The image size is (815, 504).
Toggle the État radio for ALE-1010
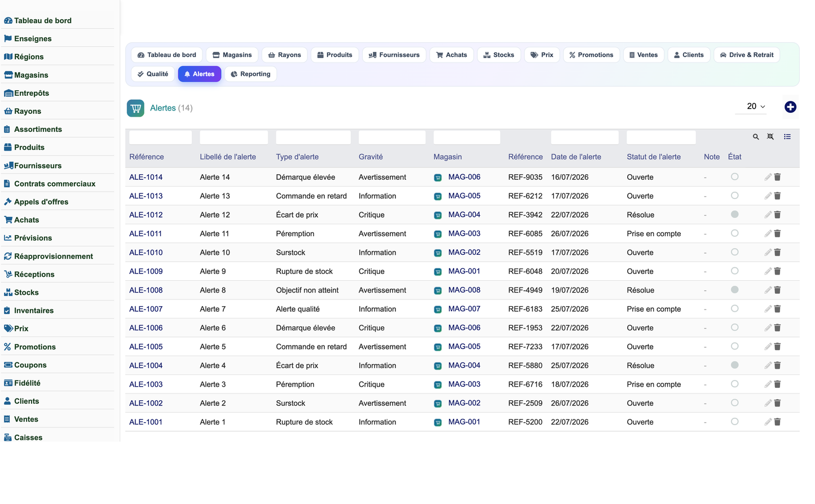pyautogui.click(x=734, y=252)
